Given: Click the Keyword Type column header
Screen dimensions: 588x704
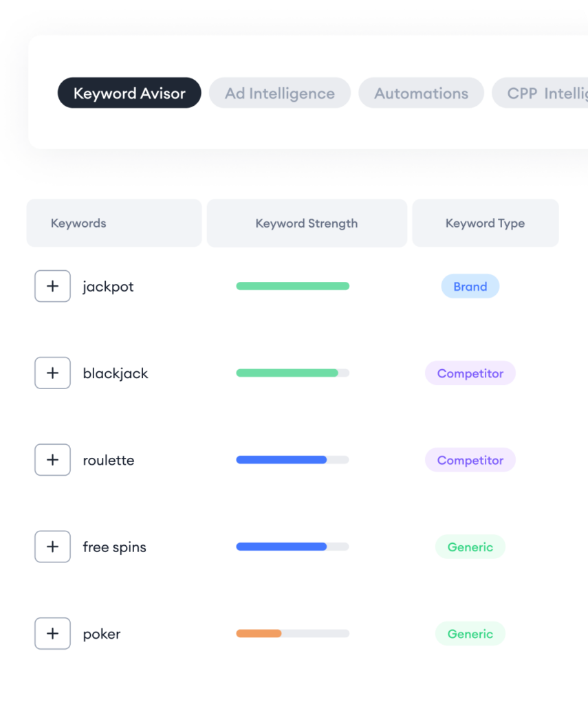Looking at the screenshot, I should tap(486, 223).
